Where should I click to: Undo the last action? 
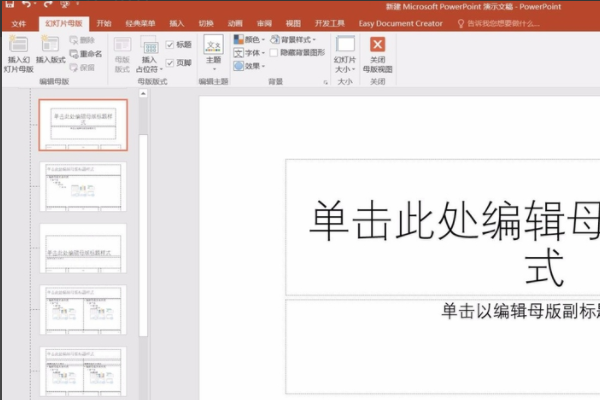click(26, 4)
